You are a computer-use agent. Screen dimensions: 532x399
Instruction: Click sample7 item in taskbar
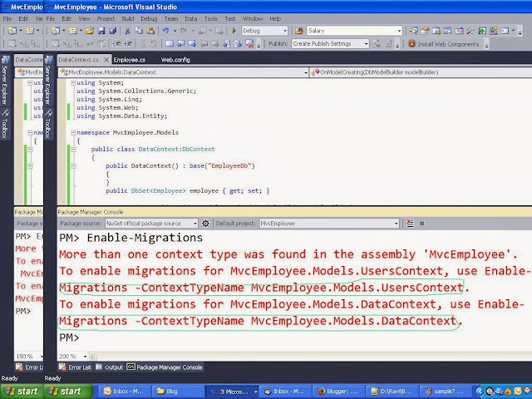(x=445, y=392)
